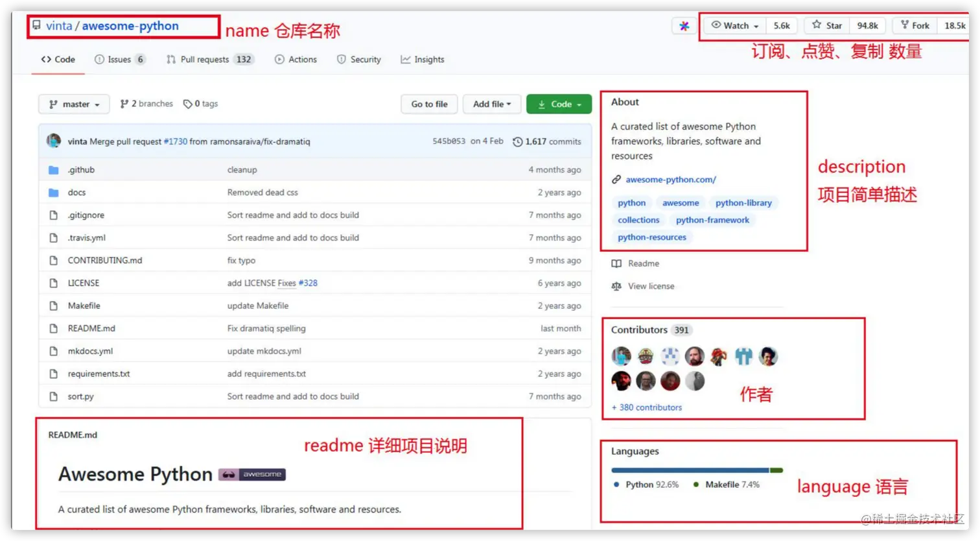Fork the repository

(x=915, y=25)
